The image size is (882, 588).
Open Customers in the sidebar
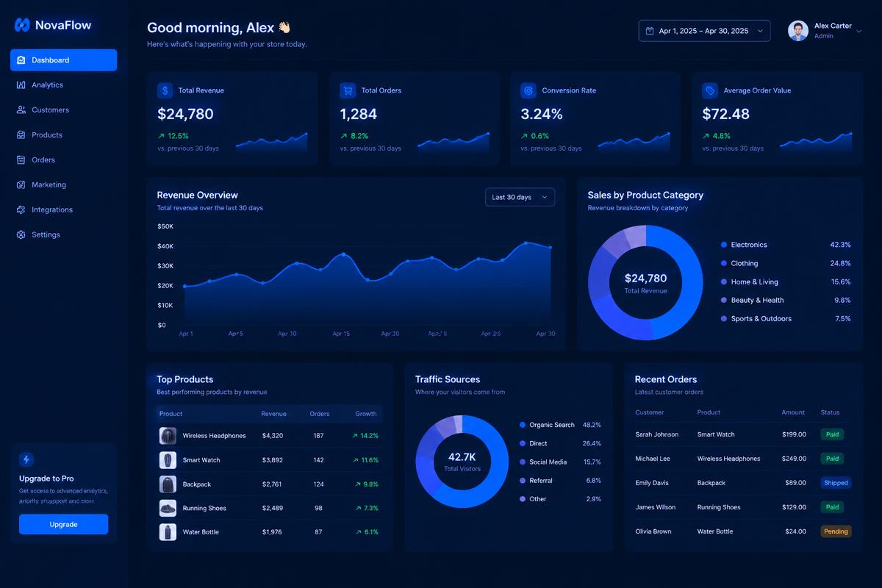pyautogui.click(x=63, y=110)
